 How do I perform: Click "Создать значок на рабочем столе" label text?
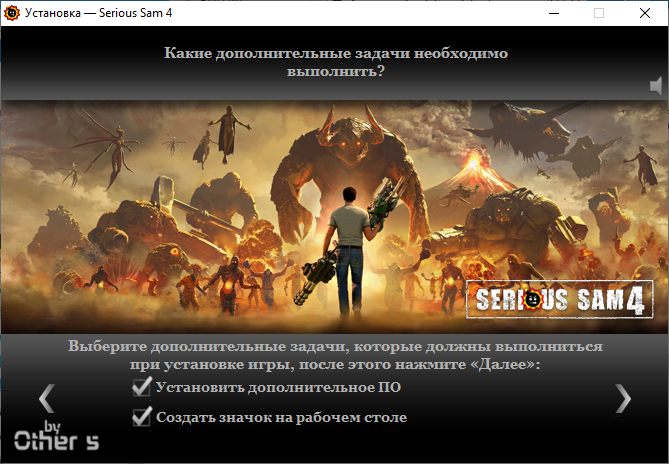(281, 417)
